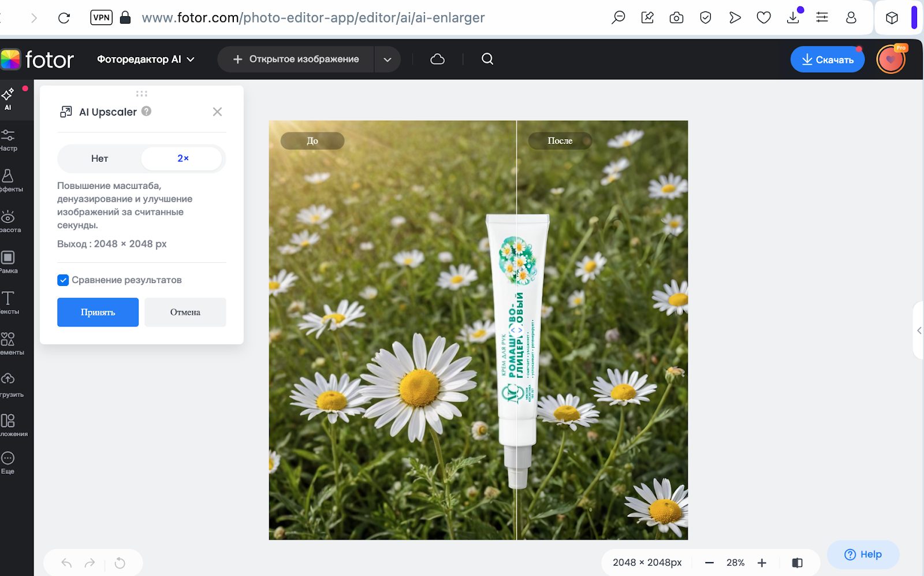This screenshot has width=924, height=576.
Task: Toggle the Сравнение результатов checkbox
Action: [x=63, y=280]
